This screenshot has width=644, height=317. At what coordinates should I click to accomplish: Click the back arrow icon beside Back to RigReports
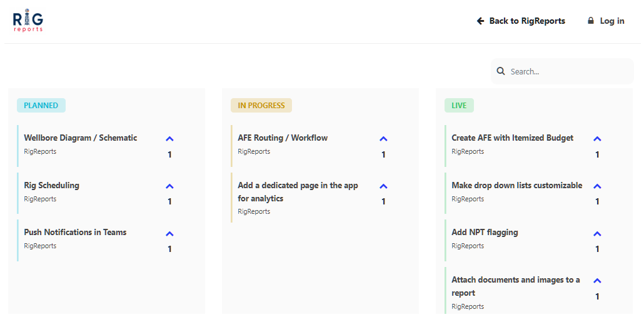(481, 21)
